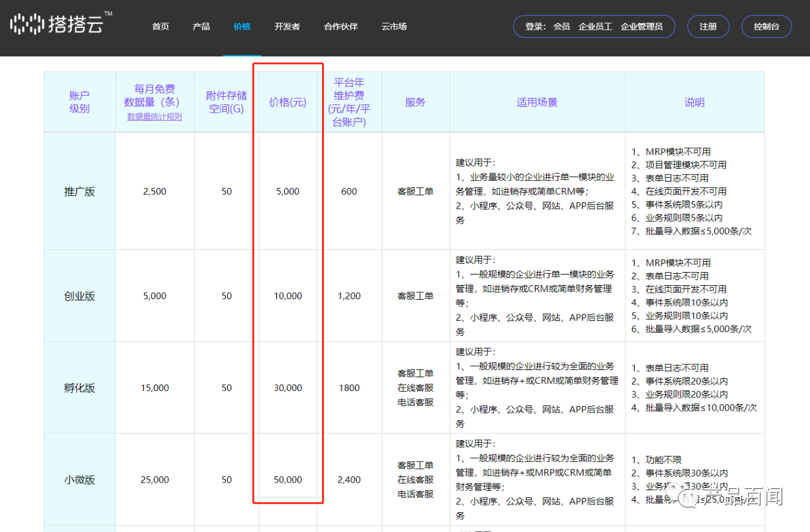This screenshot has width=810, height=532.
Task: Choose the 企业员工 login link
Action: 595,27
